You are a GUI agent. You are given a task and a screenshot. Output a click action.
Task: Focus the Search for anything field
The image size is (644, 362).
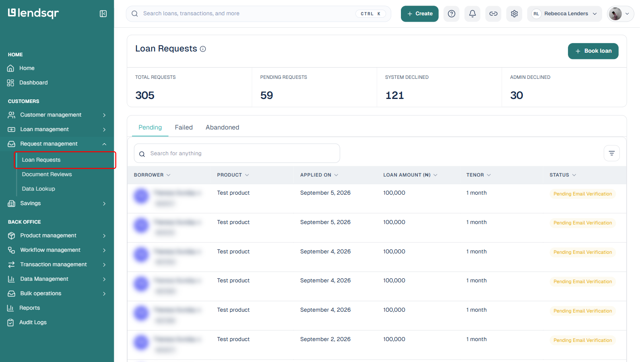tap(237, 153)
